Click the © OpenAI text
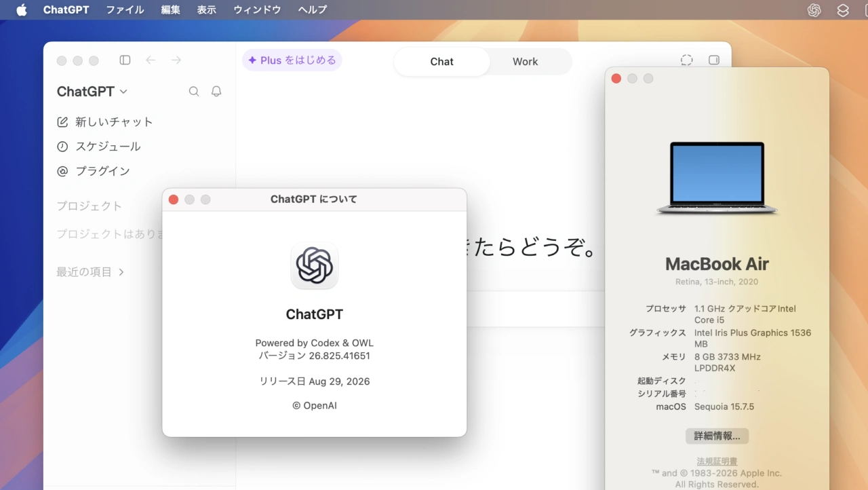The image size is (868, 490). pos(315,406)
